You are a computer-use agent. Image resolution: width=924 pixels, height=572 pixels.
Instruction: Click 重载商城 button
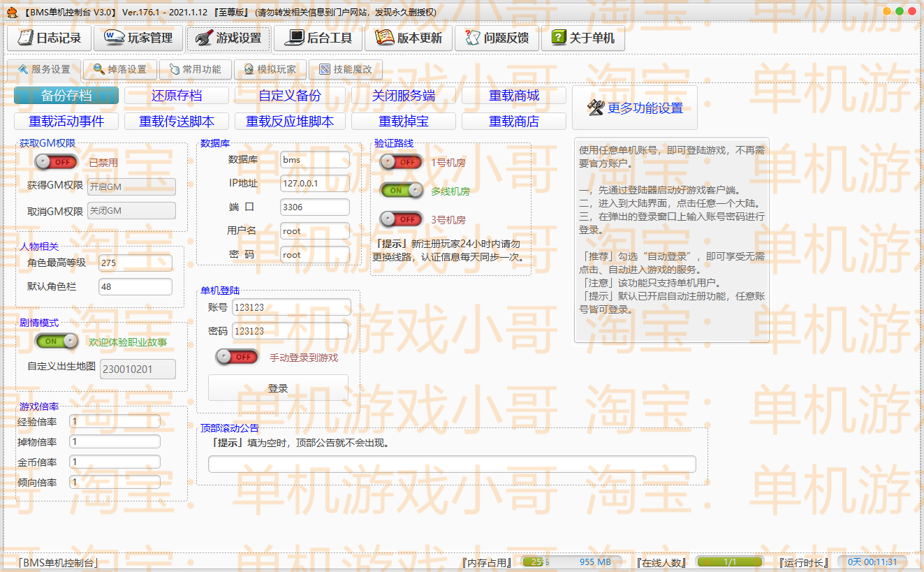point(514,96)
